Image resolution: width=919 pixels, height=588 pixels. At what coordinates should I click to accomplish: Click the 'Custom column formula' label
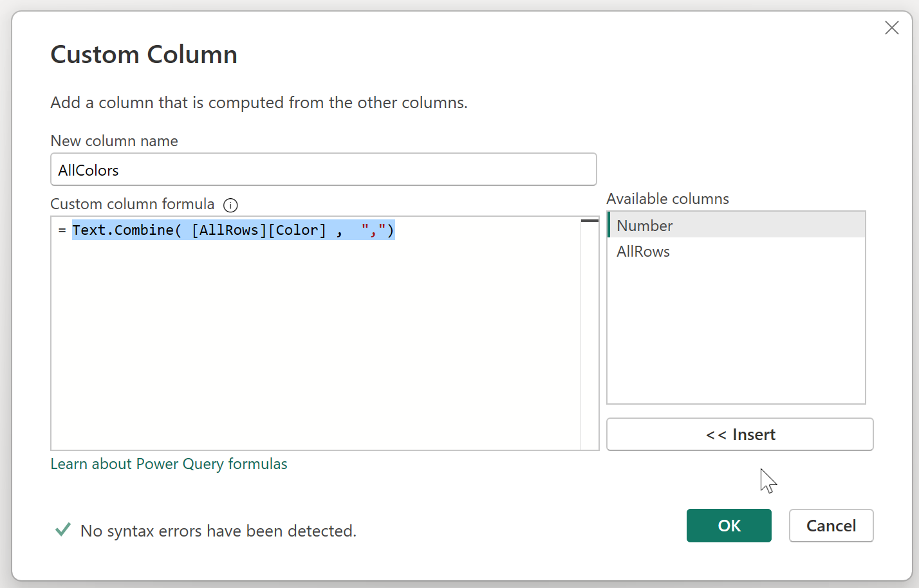[133, 204]
